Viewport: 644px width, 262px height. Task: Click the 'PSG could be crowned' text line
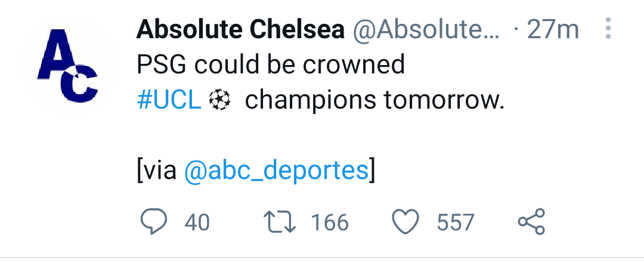(x=271, y=64)
